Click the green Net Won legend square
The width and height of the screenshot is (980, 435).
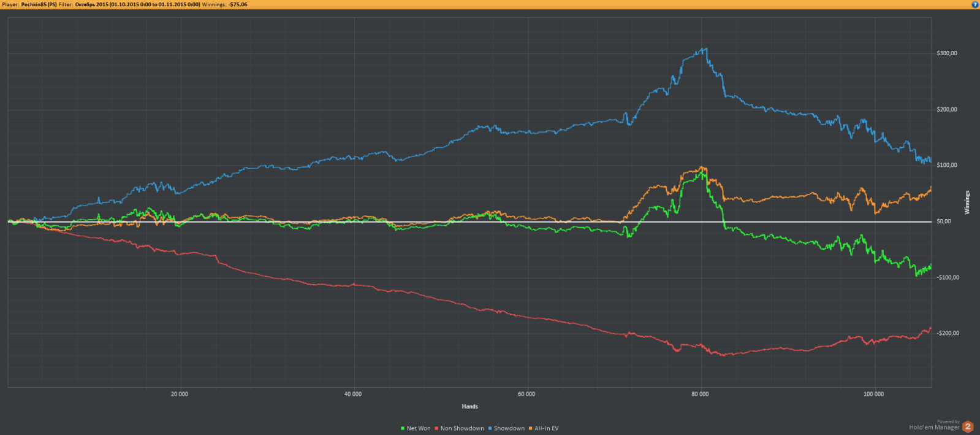point(403,428)
